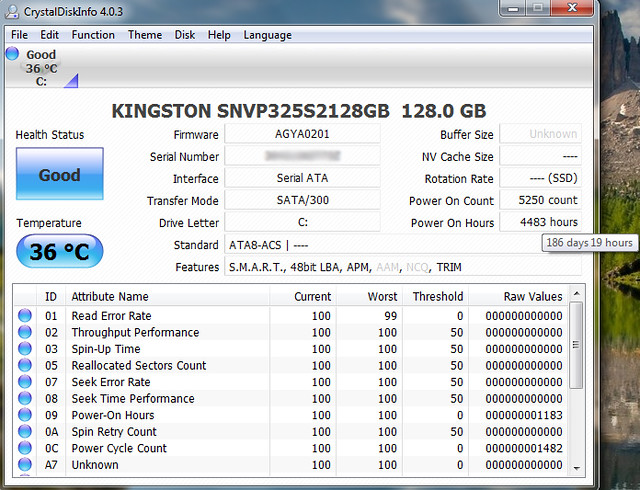This screenshot has width=640, height=490.
Task: Select the Spin Retry Count row
Action: coord(291,431)
